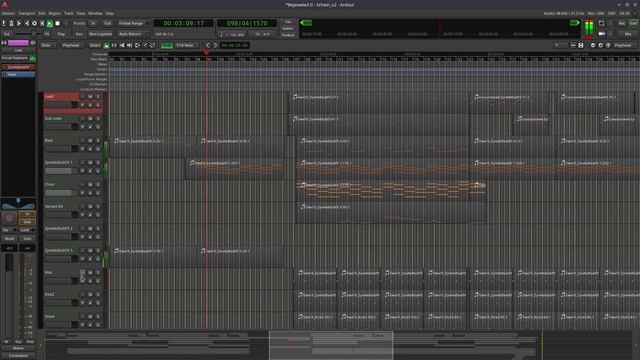The image size is (640, 360).
Task: Open the Non-Layered record mode dropdown
Action: (100, 34)
